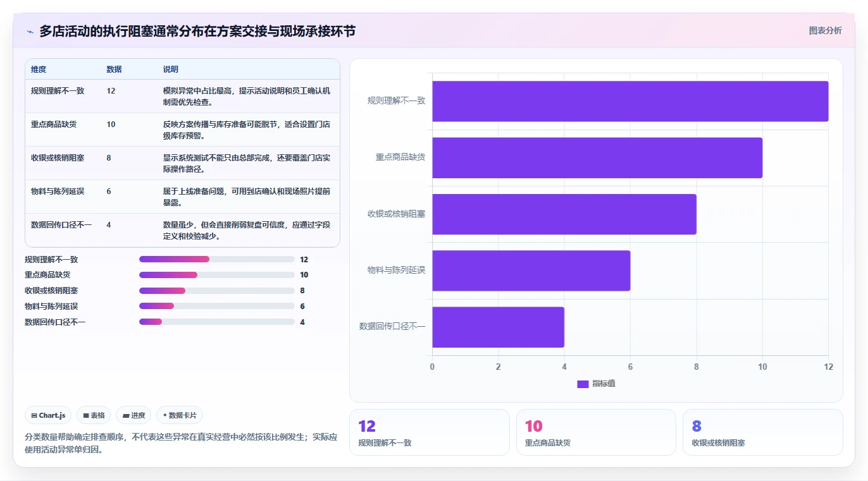
Task: Click the description starting 数量虽少
Action: tap(247, 230)
